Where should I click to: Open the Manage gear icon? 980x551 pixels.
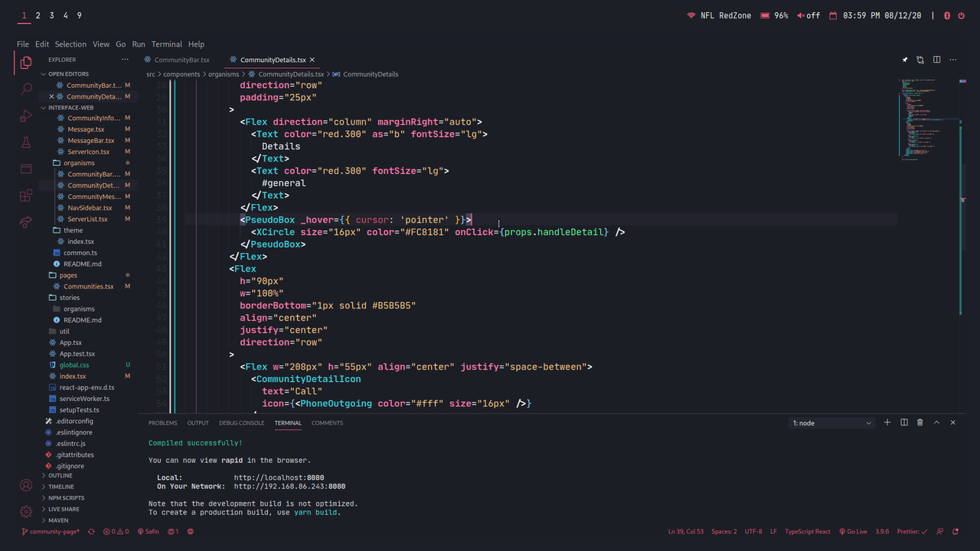coord(26,511)
